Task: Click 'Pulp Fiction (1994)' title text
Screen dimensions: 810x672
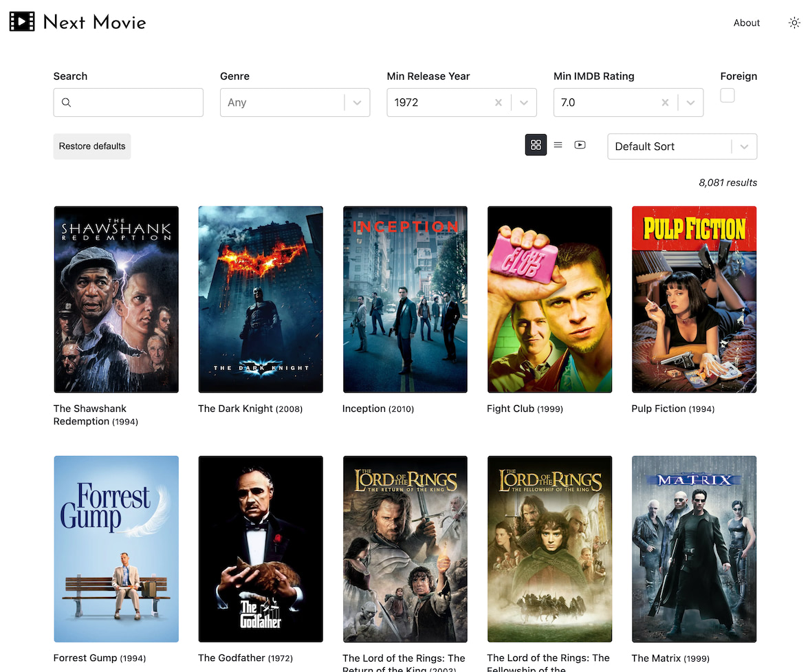Action: [673, 409]
